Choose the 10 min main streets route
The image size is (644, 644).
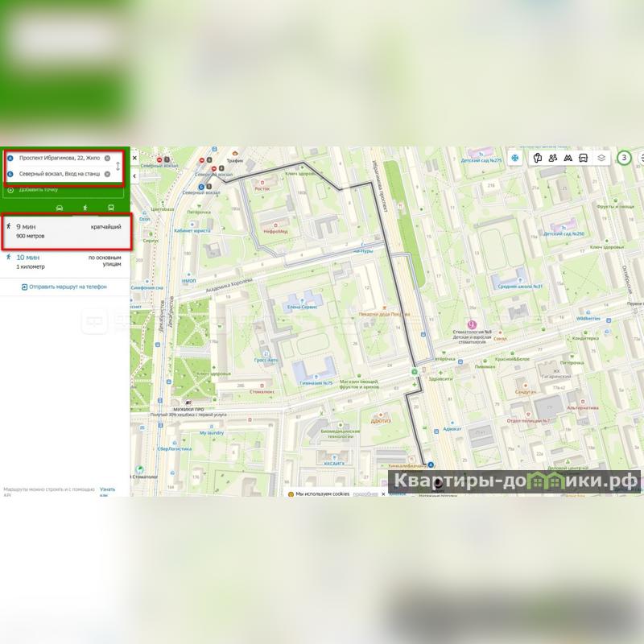[64, 261]
